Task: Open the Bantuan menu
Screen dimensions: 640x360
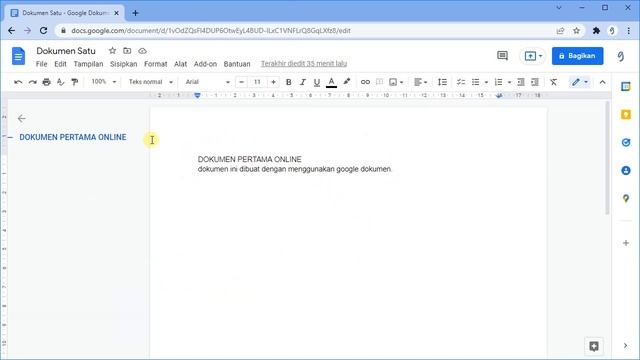Action: point(237,64)
